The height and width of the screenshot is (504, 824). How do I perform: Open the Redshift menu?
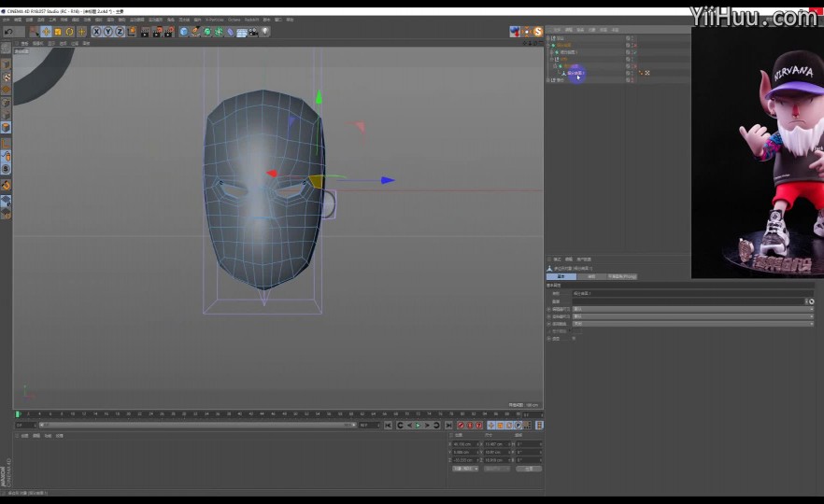click(x=251, y=20)
